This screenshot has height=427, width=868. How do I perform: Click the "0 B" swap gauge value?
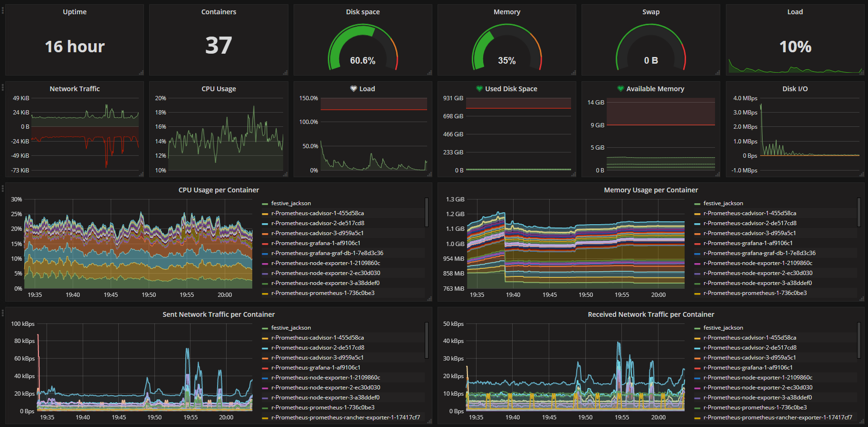point(651,61)
